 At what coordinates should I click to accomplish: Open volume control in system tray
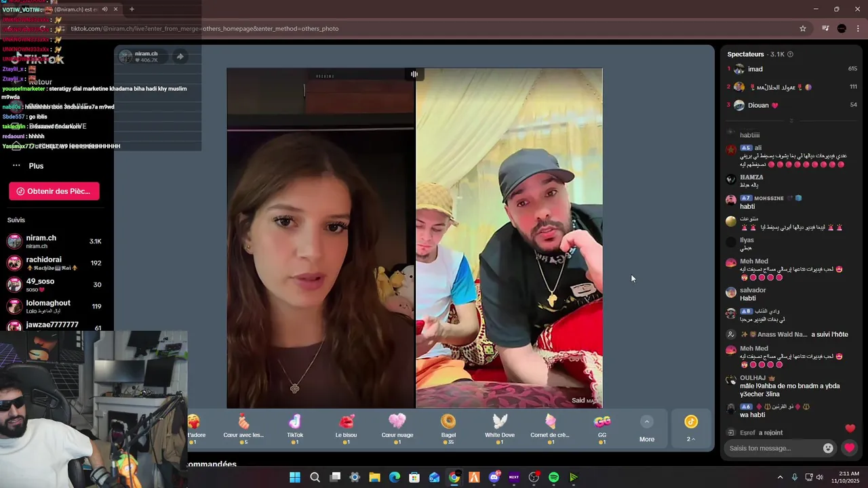coord(820,477)
